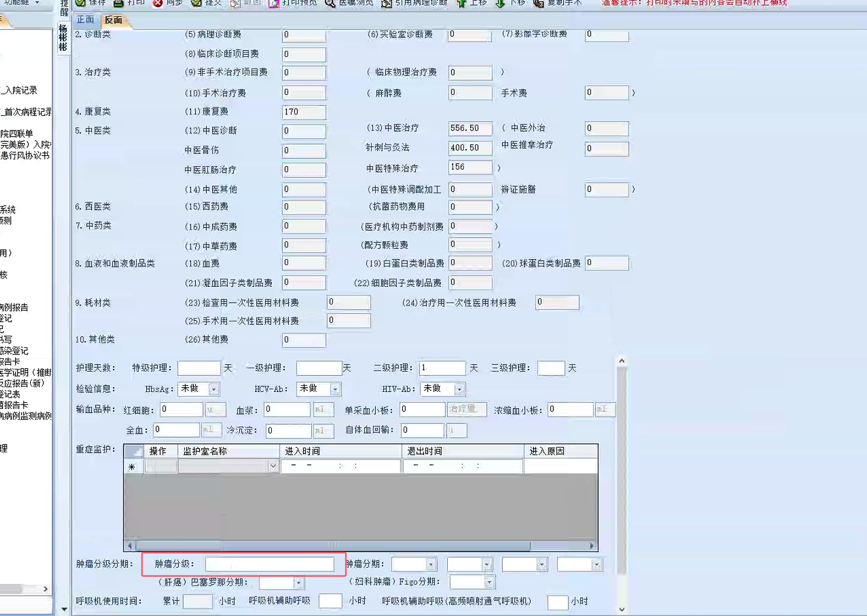The width and height of the screenshot is (867, 616).
Task: Click the 退出时间 cell in the ICU grid
Action: pos(463,466)
